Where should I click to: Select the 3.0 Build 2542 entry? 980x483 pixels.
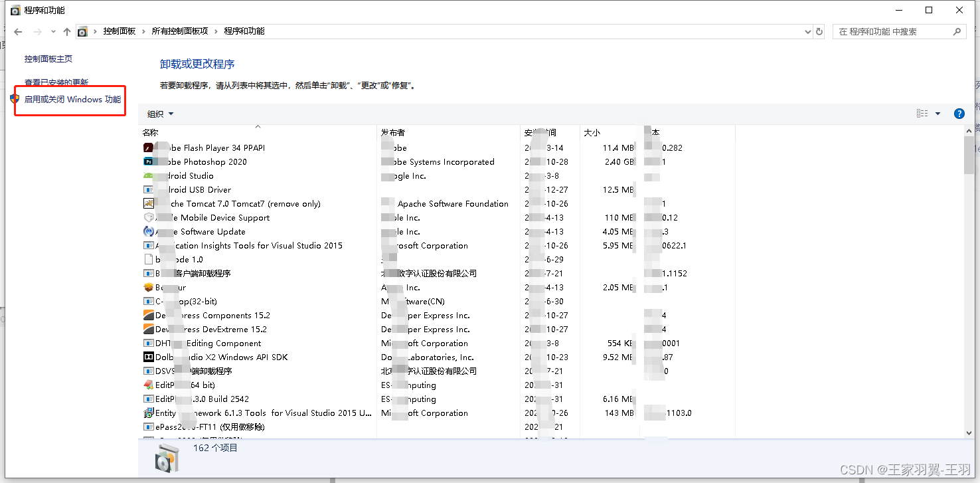pos(202,399)
